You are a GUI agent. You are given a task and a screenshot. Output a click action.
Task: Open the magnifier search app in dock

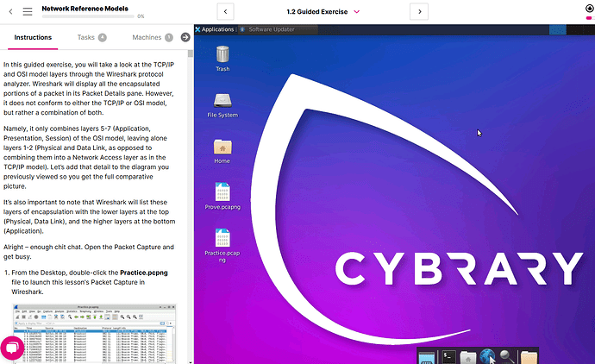click(506, 355)
